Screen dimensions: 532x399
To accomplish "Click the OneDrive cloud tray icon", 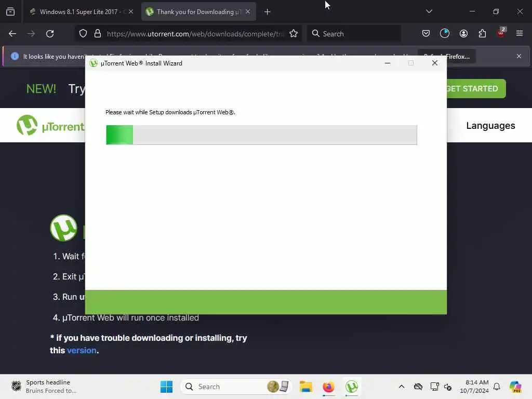I will [x=418, y=387].
